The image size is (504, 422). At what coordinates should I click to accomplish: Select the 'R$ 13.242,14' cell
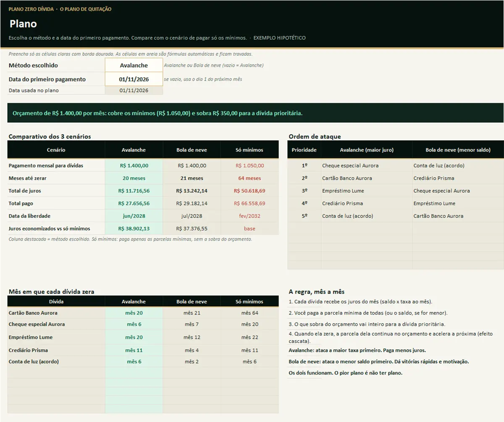(x=192, y=191)
